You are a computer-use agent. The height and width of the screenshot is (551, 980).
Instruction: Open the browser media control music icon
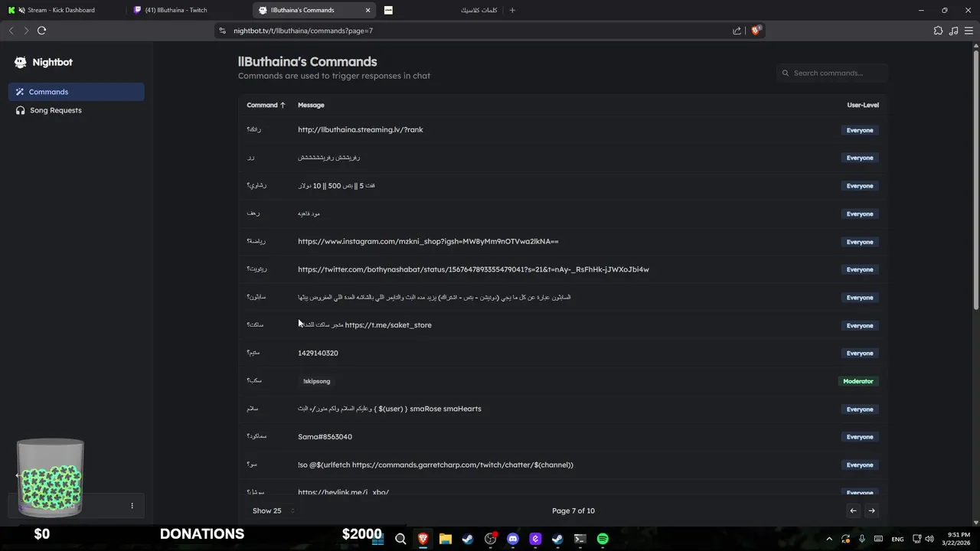(953, 31)
